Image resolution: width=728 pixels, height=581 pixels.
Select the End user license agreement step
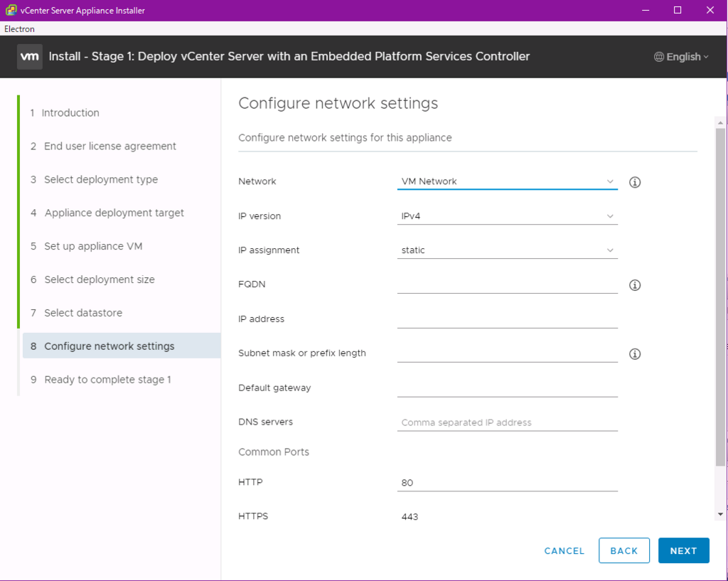[x=103, y=146]
